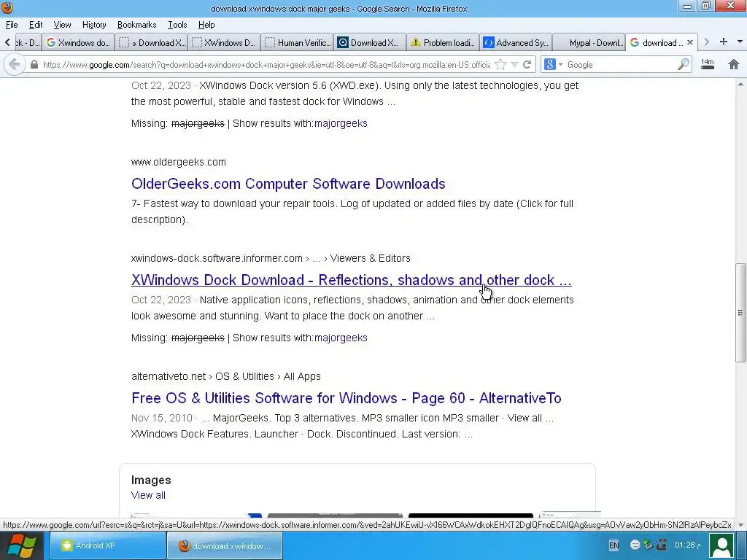Click the Images section heading
The width and height of the screenshot is (747, 560).
coord(151,480)
